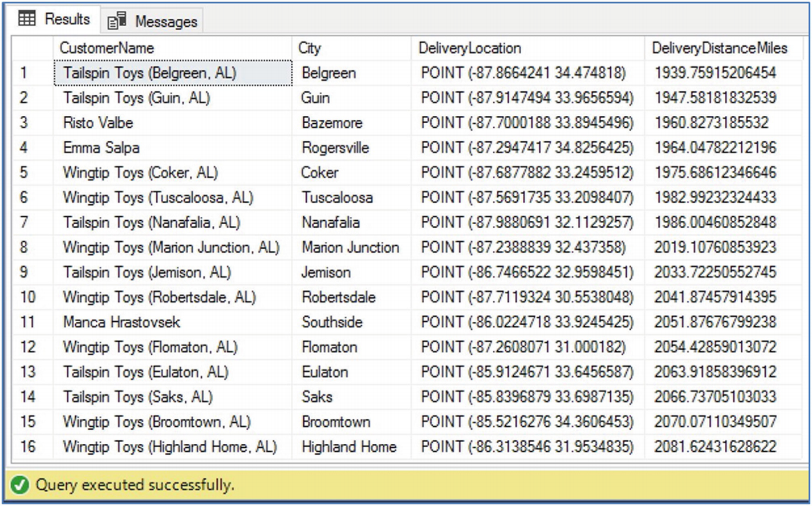The height and width of the screenshot is (506, 812).
Task: Select POINT (-87.6877882 33.2459512) cell
Action: click(528, 173)
